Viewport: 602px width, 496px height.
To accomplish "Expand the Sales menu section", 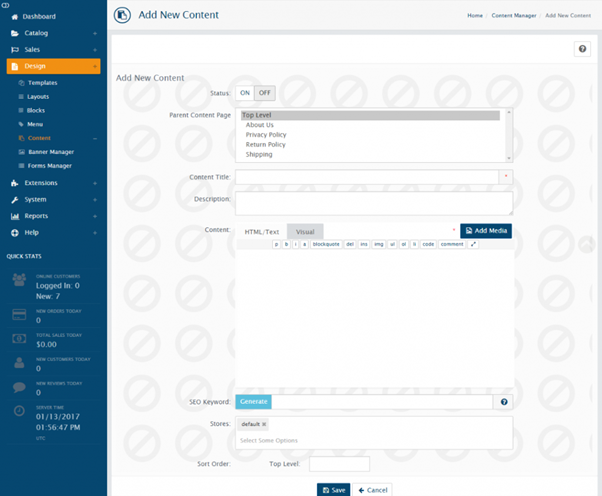I will (x=95, y=48).
